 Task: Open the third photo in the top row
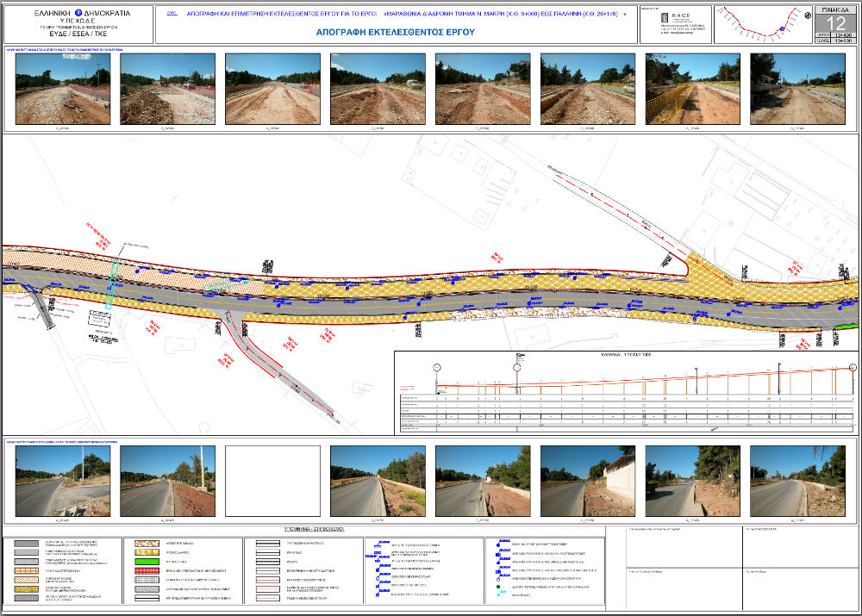[x=272, y=89]
